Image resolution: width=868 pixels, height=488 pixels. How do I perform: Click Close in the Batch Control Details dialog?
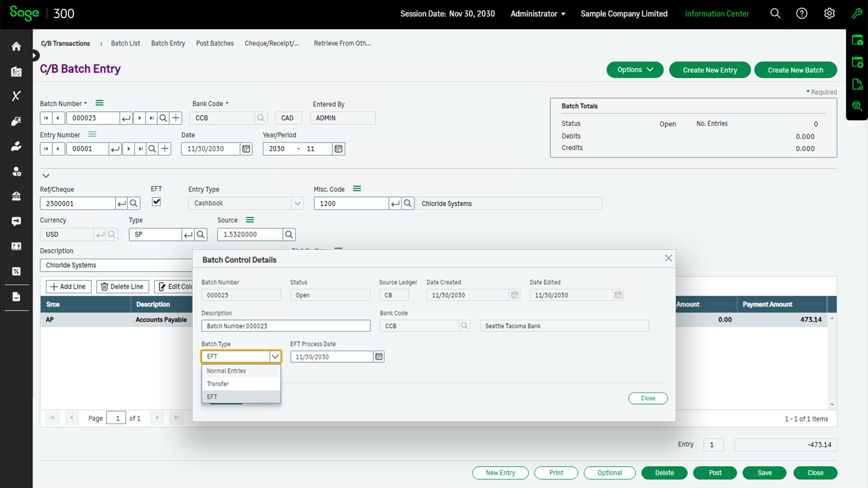[647, 398]
